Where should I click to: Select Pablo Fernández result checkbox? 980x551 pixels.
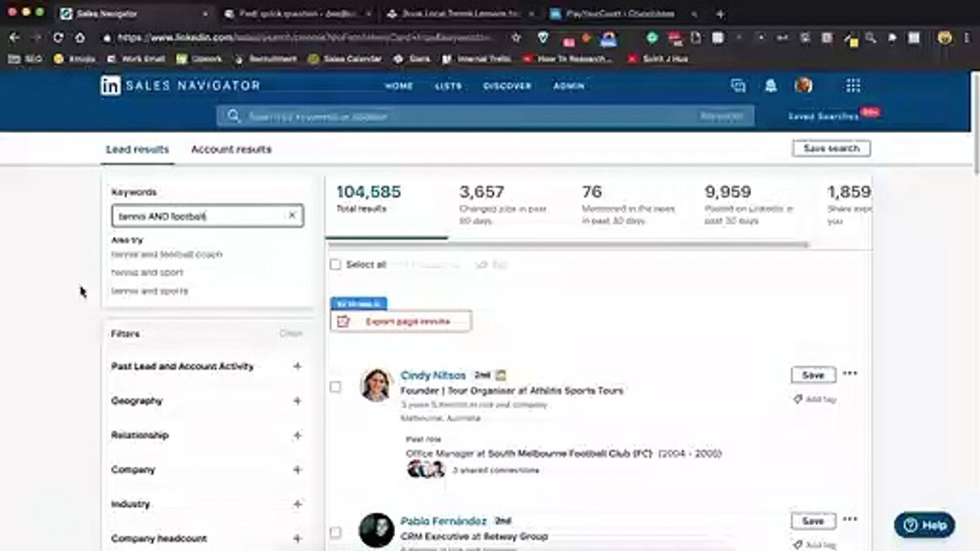[335, 532]
